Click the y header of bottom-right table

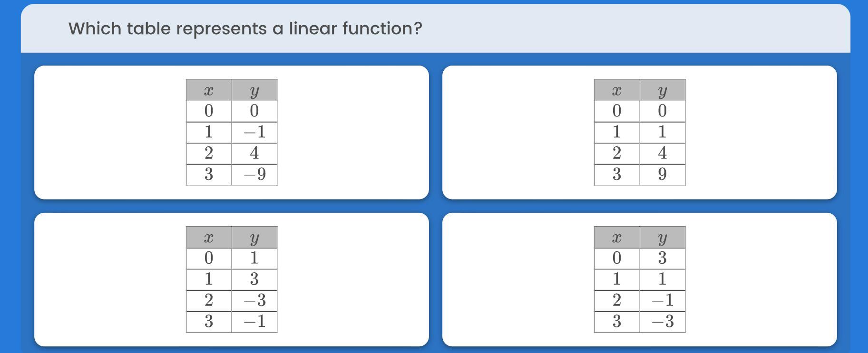tap(662, 238)
